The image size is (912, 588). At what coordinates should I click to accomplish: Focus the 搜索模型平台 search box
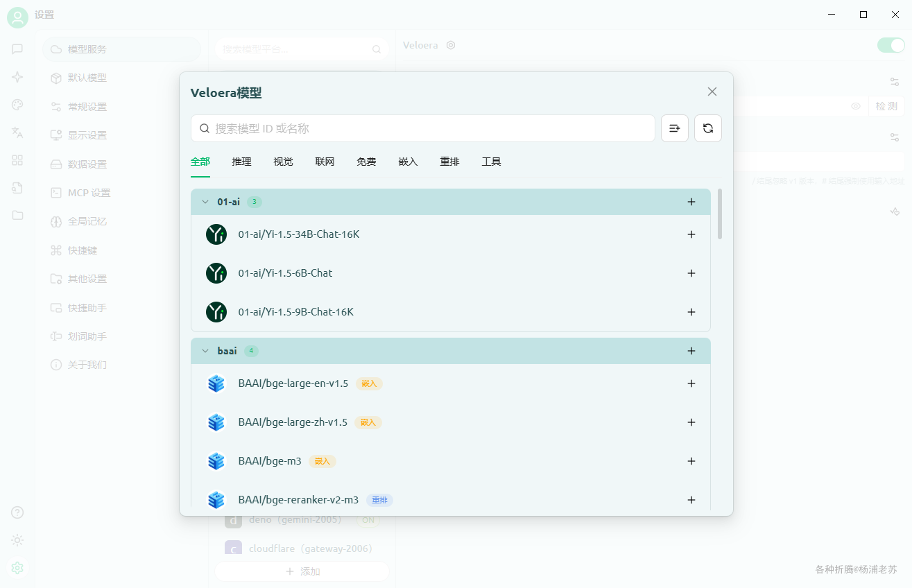tap(302, 49)
